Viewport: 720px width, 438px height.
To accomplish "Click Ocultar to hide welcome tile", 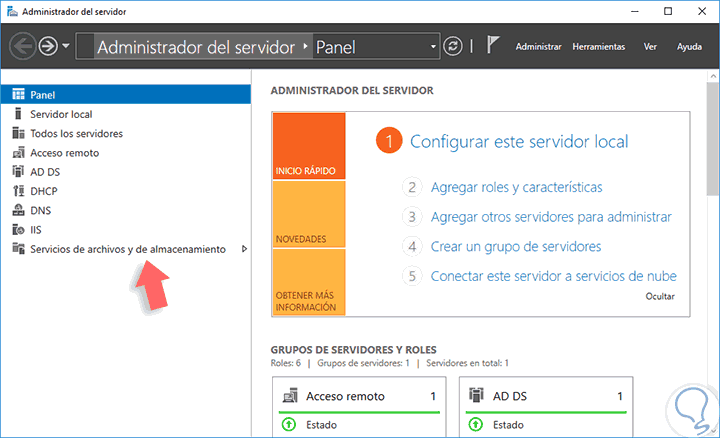I will click(x=660, y=296).
